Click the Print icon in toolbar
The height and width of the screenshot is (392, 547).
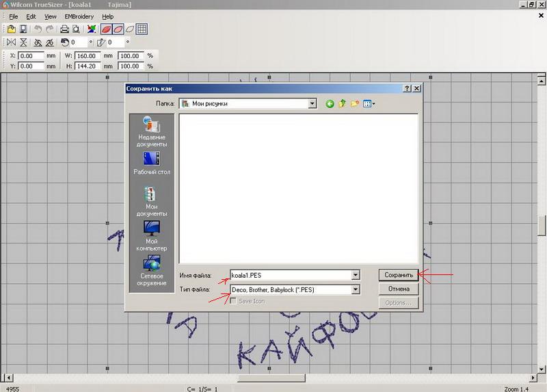click(x=64, y=29)
